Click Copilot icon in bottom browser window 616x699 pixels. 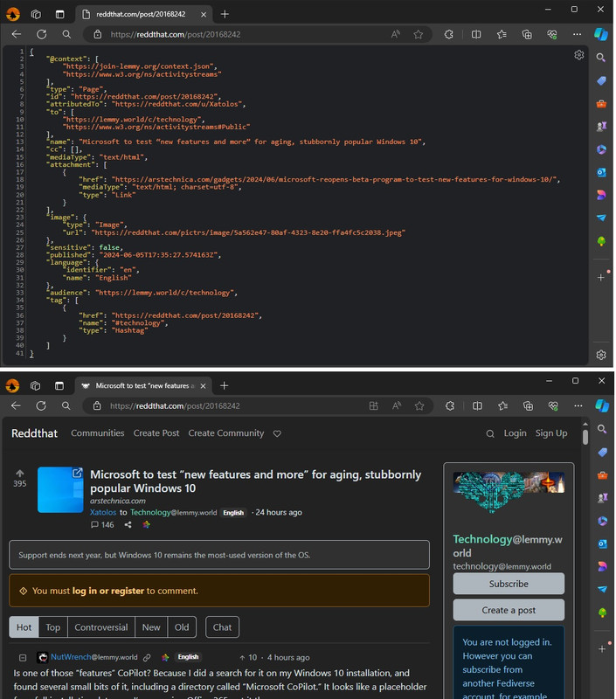(x=602, y=405)
